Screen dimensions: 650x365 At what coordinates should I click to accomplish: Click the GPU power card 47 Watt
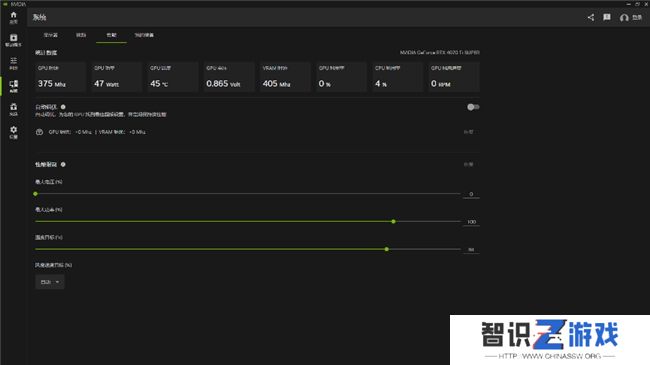point(116,77)
